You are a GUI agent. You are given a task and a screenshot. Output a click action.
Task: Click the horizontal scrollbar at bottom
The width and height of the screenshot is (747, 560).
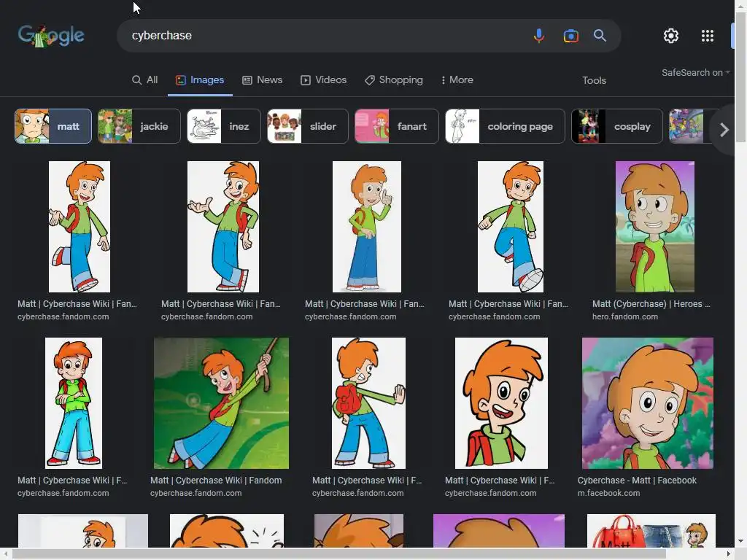pyautogui.click(x=338, y=554)
